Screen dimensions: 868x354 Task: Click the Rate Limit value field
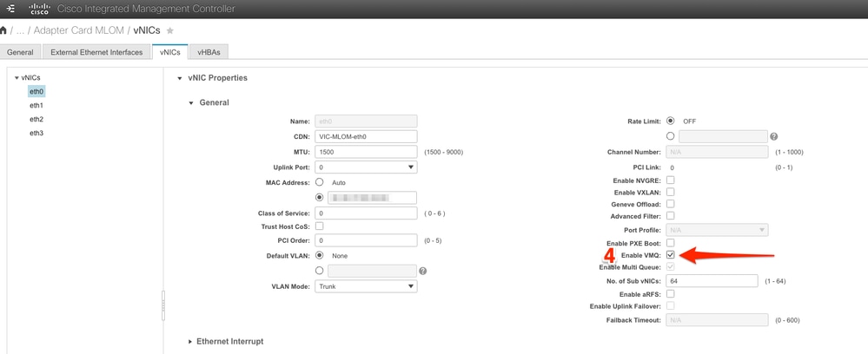coord(723,136)
